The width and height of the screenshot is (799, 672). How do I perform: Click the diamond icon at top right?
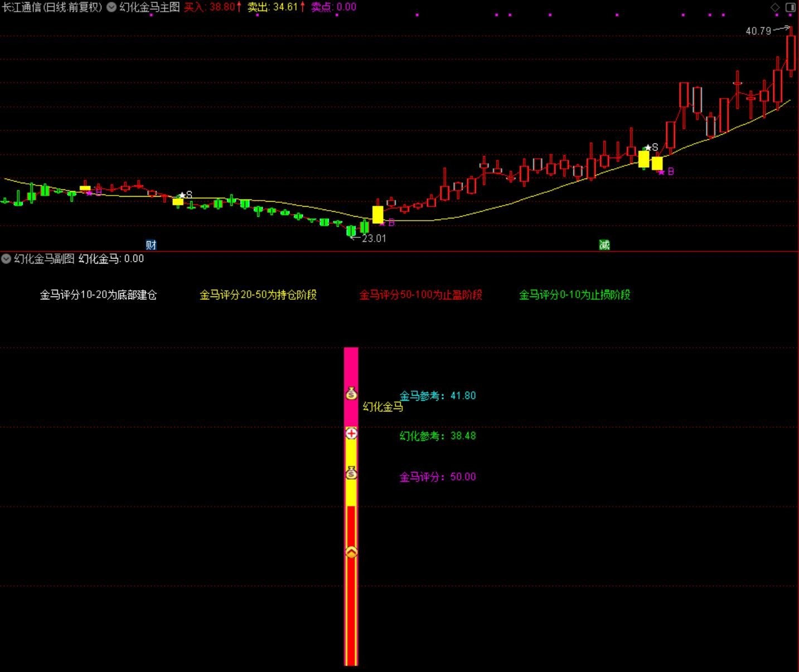[775, 7]
